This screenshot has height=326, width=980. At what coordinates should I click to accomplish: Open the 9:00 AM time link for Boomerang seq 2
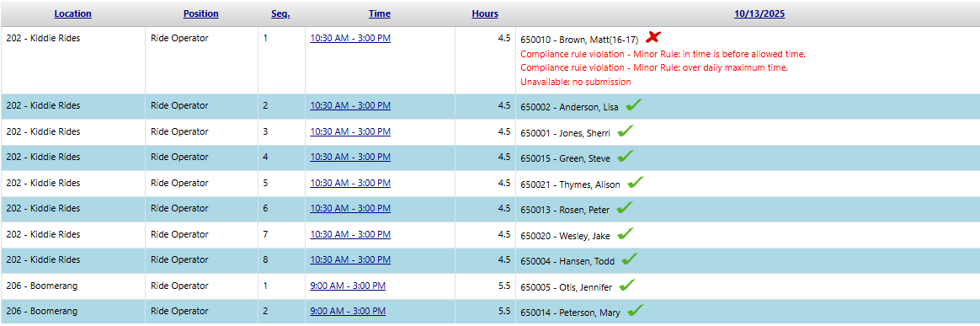coord(348,311)
